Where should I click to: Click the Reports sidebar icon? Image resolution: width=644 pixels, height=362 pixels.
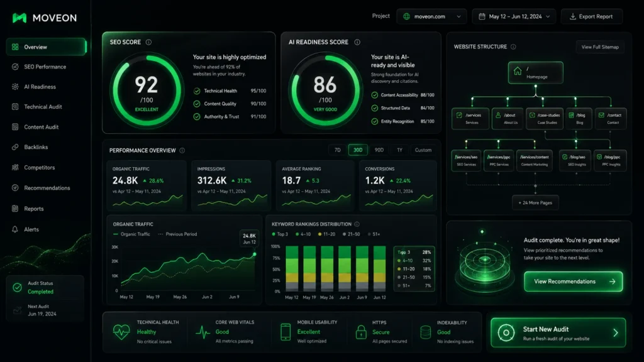pos(15,209)
